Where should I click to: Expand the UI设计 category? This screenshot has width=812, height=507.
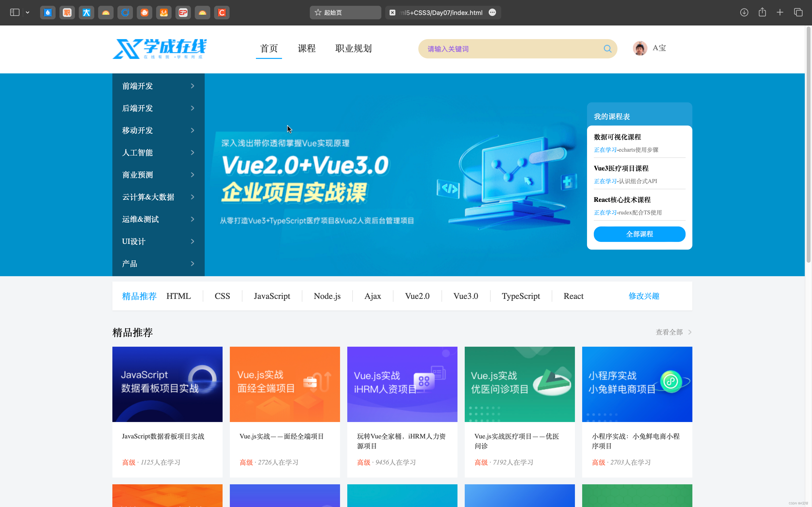click(x=158, y=241)
